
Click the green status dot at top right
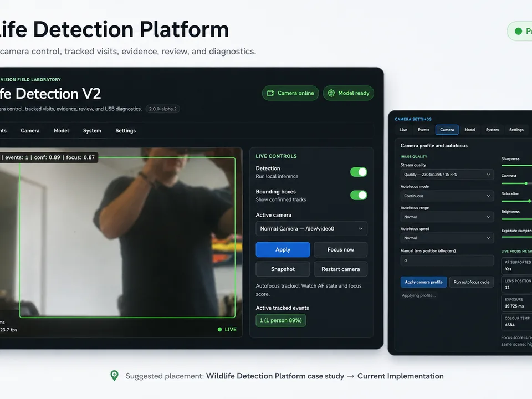518,31
